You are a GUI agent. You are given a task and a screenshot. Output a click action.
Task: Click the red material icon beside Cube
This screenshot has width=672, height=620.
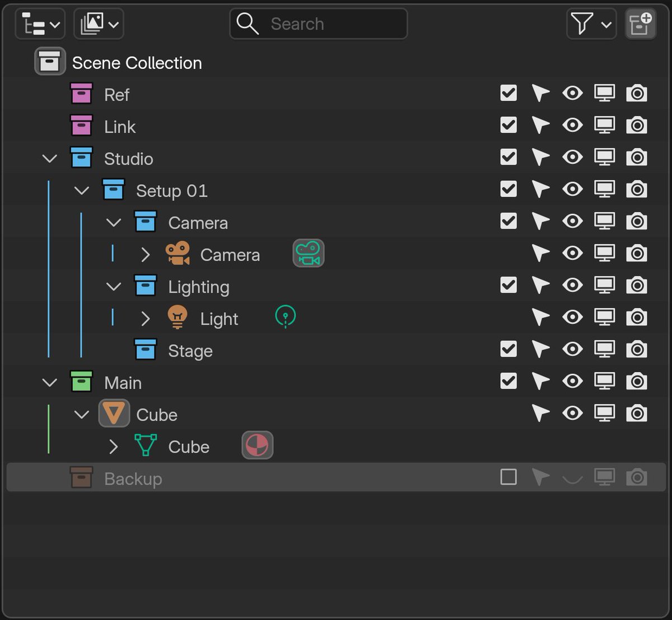258,445
